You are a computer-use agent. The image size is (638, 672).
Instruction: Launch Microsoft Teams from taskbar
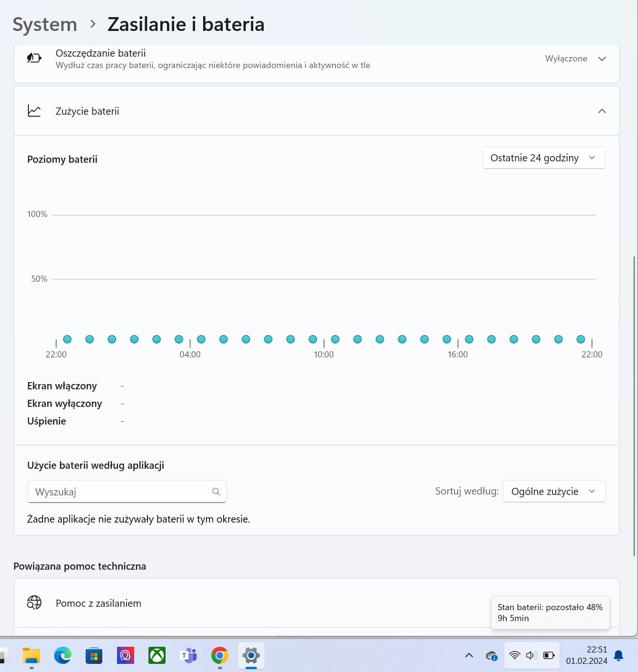[x=188, y=656]
